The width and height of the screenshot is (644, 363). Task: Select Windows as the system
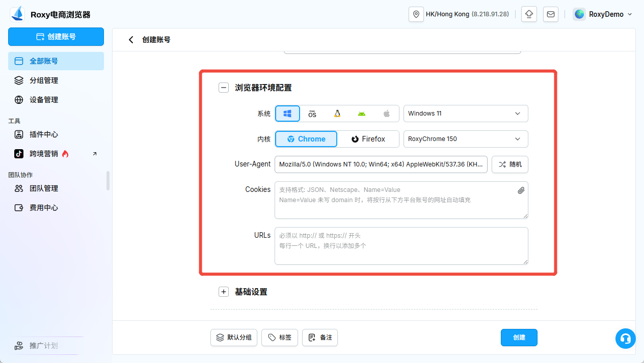[287, 114]
